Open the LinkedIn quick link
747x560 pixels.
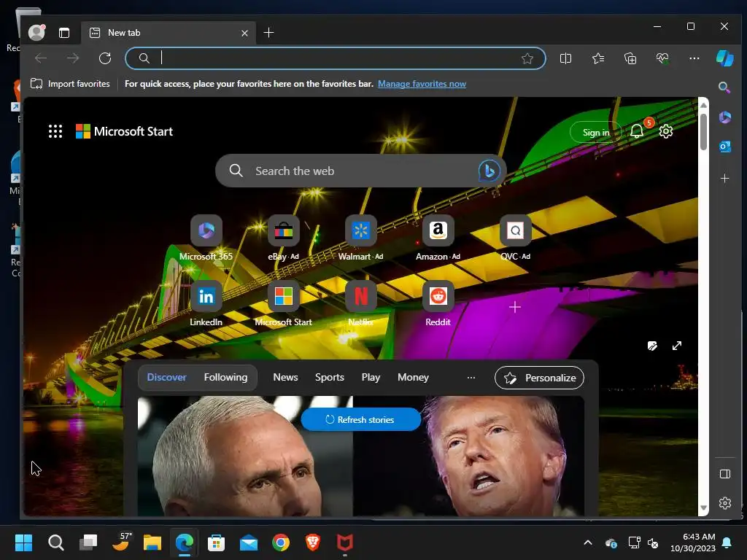[x=206, y=303]
